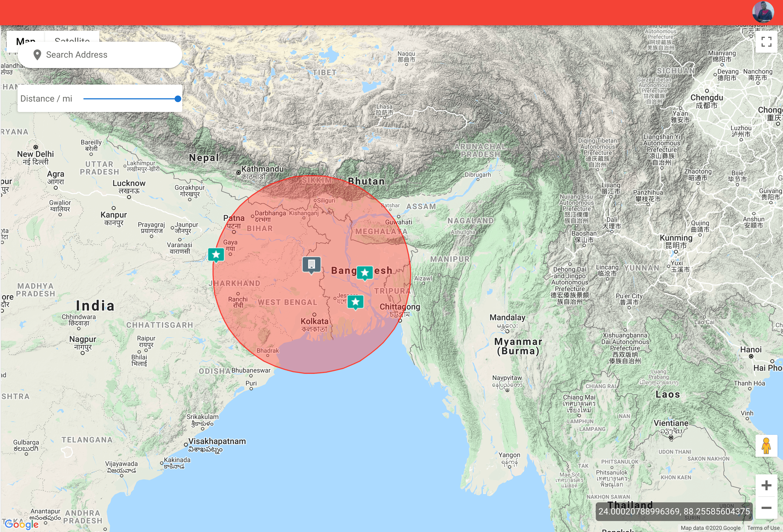This screenshot has height=532, width=783.
Task: Click the Google logo link
Action: [x=22, y=524]
